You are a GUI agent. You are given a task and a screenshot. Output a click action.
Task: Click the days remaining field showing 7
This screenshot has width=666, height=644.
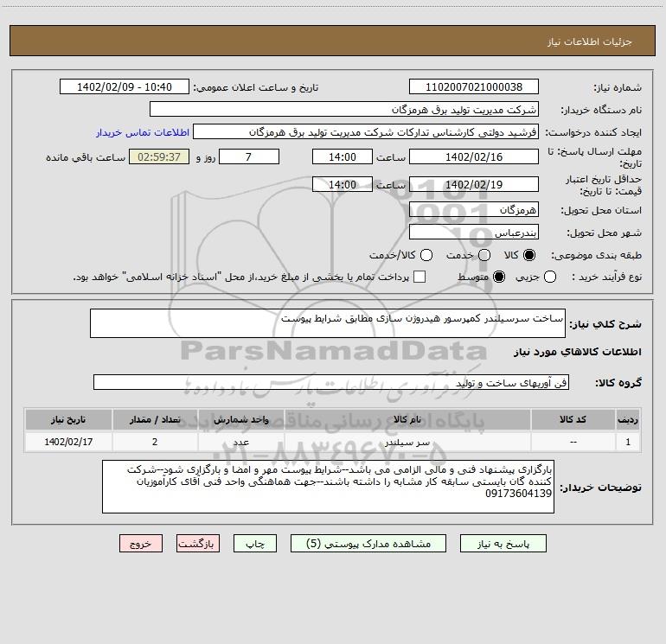pos(249,156)
